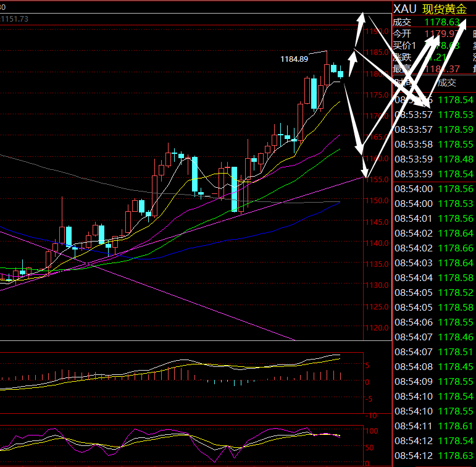Click the 1190.0 label on price axis
This screenshot has width=476, height=467.
click(375, 32)
